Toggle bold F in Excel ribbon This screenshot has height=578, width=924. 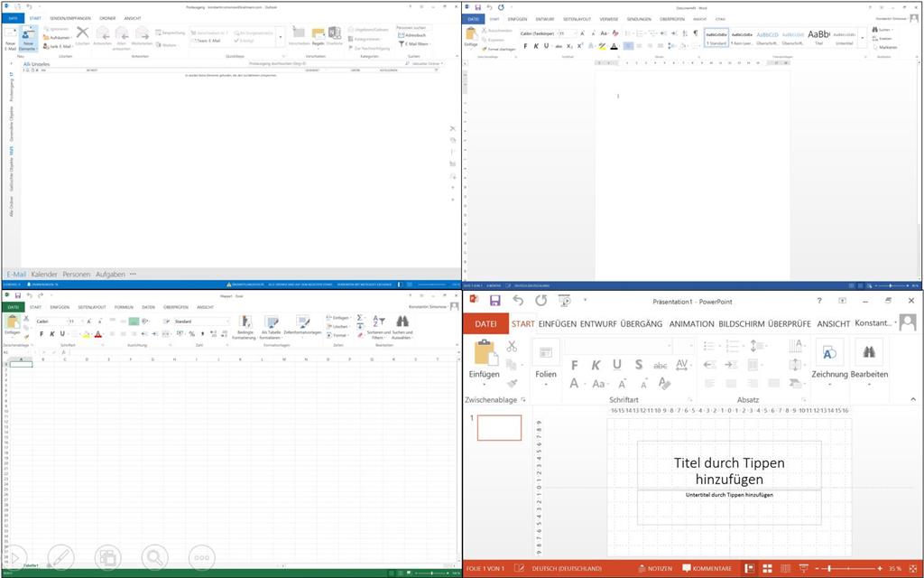point(42,334)
